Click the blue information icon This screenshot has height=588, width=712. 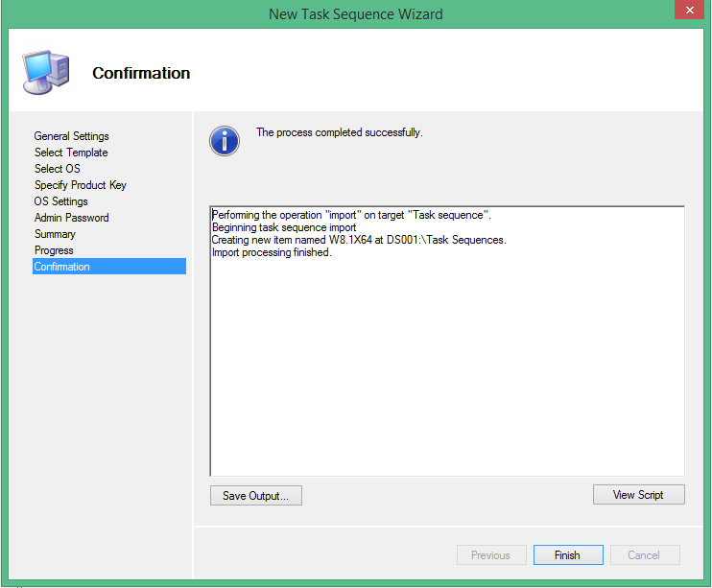pyautogui.click(x=224, y=140)
